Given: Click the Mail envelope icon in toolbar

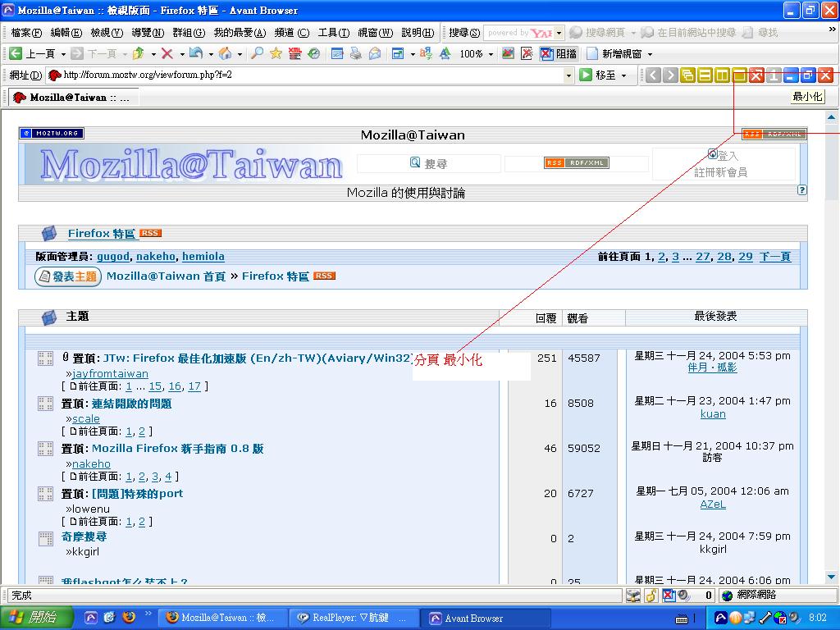Looking at the screenshot, I should 375,53.
